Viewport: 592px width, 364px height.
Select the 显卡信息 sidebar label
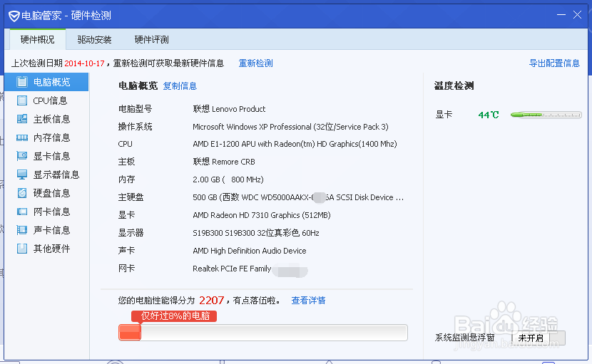pyautogui.click(x=52, y=156)
